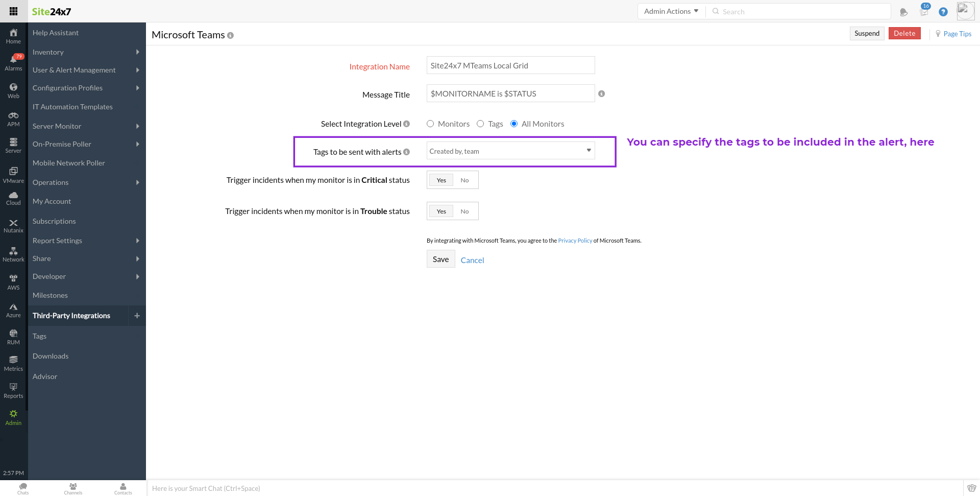Select the Azure sidebar icon
Viewport: 980px width, 496px height.
pos(13,311)
